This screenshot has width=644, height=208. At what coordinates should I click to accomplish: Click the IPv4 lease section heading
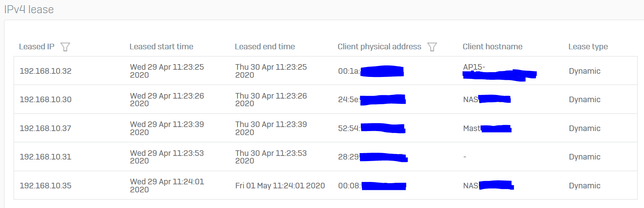pos(29,10)
